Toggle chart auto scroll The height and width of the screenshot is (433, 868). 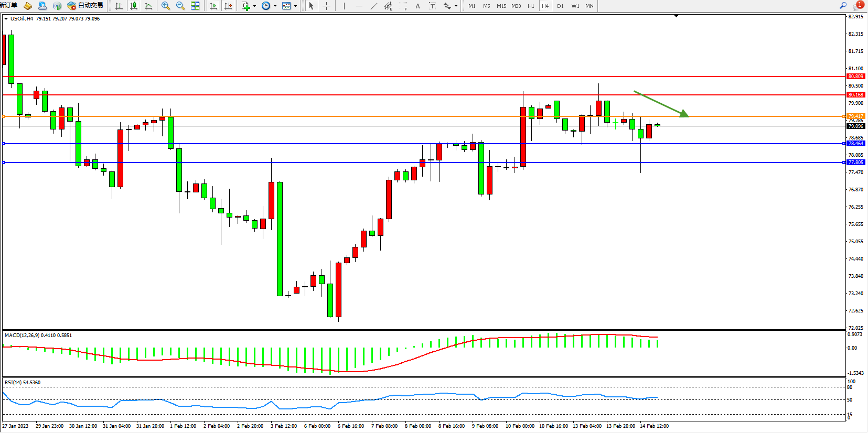click(x=213, y=6)
